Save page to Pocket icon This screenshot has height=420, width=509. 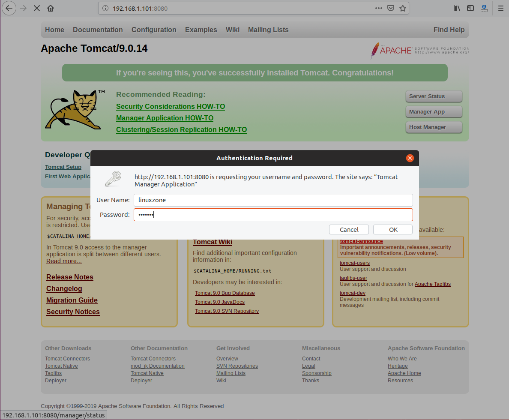[391, 8]
